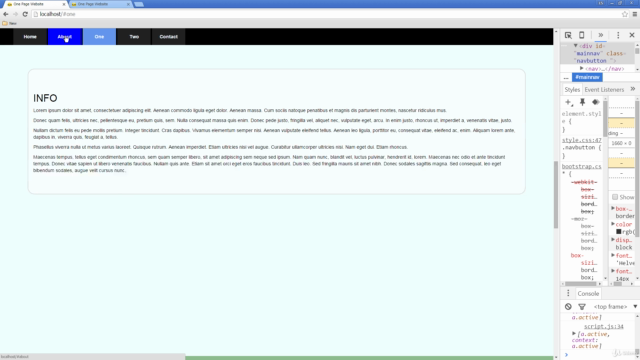Viewport: 640px width, 360px height.
Task: Click the About nav button
Action: coord(65,37)
